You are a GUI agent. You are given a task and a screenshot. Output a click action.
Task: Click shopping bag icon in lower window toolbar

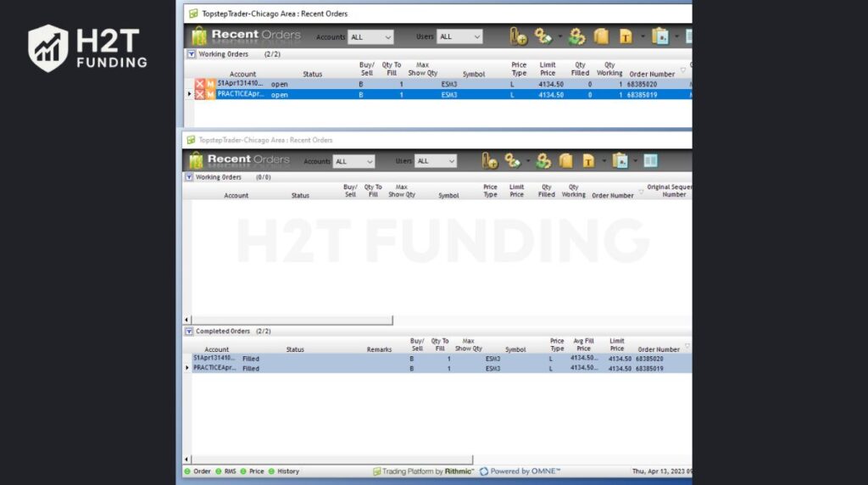click(x=565, y=161)
